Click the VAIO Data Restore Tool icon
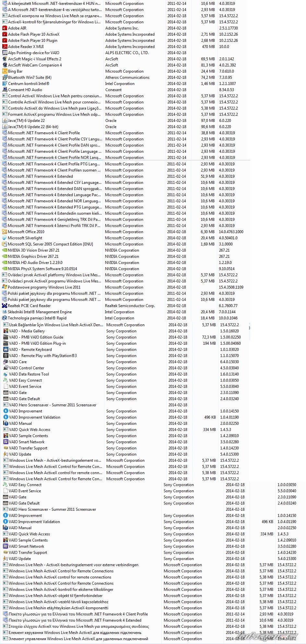 coord(6,374)
